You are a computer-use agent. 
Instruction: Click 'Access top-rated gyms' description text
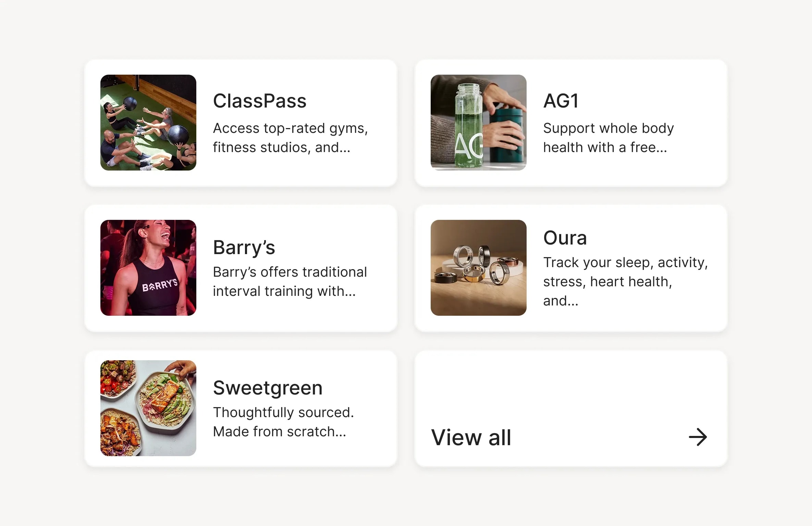pyautogui.click(x=290, y=138)
